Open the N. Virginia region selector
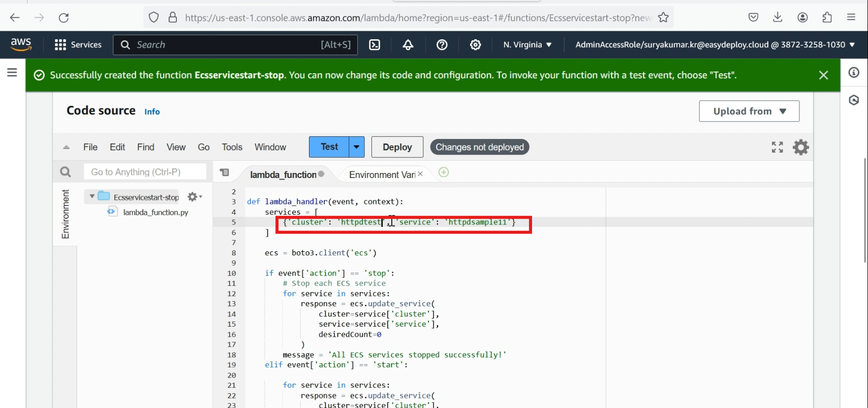The width and height of the screenshot is (868, 408). click(527, 45)
